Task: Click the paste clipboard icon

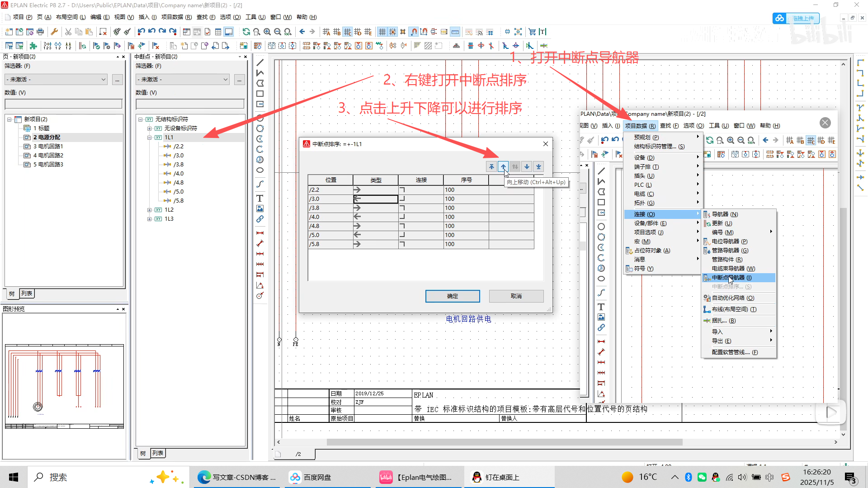Action: click(x=89, y=32)
